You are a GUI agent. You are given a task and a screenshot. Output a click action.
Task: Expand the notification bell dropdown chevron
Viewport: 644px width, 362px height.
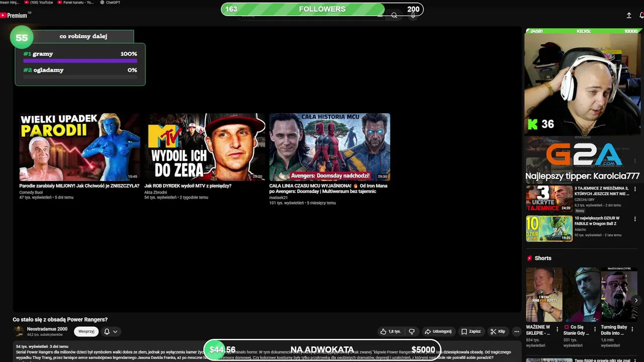[x=115, y=332]
